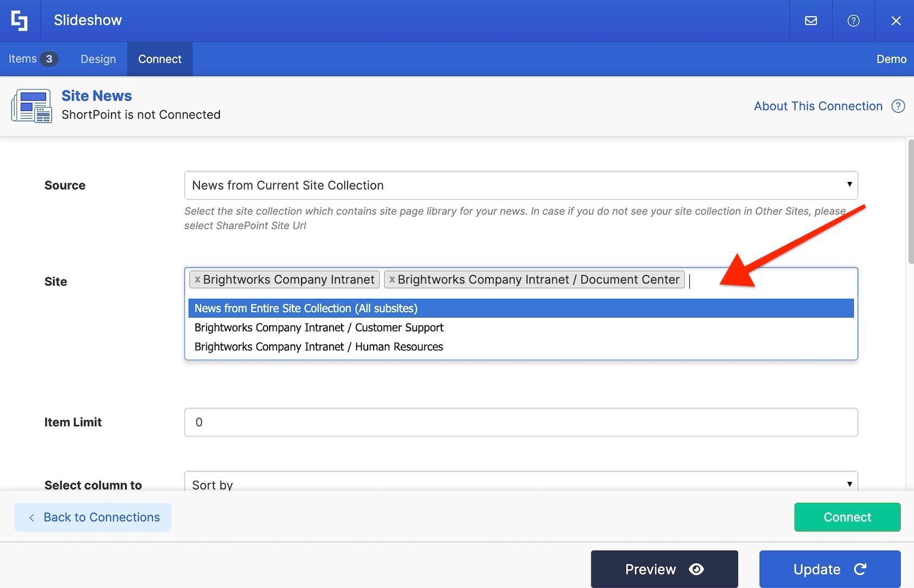Image resolution: width=914 pixels, height=588 pixels.
Task: Open the Sort by dropdown
Action: click(521, 481)
